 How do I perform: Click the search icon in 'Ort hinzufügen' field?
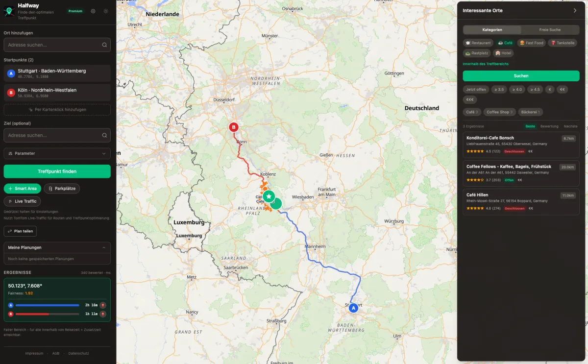[x=104, y=45]
